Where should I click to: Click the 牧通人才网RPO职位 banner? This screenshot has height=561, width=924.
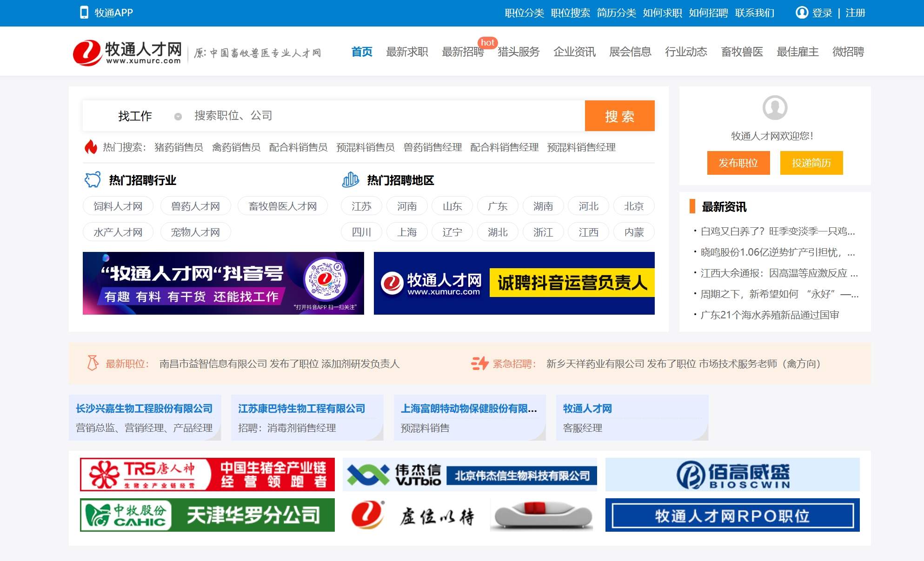pos(732,515)
